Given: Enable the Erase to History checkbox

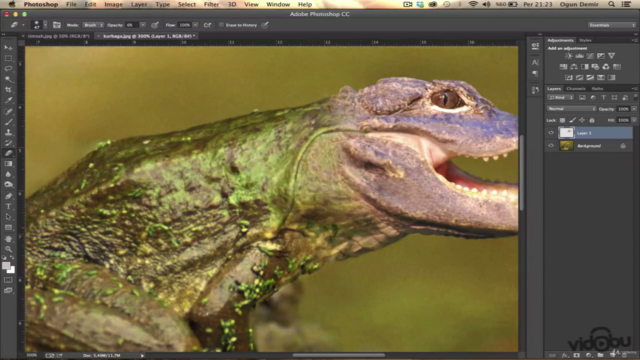Looking at the screenshot, I should click(x=222, y=25).
